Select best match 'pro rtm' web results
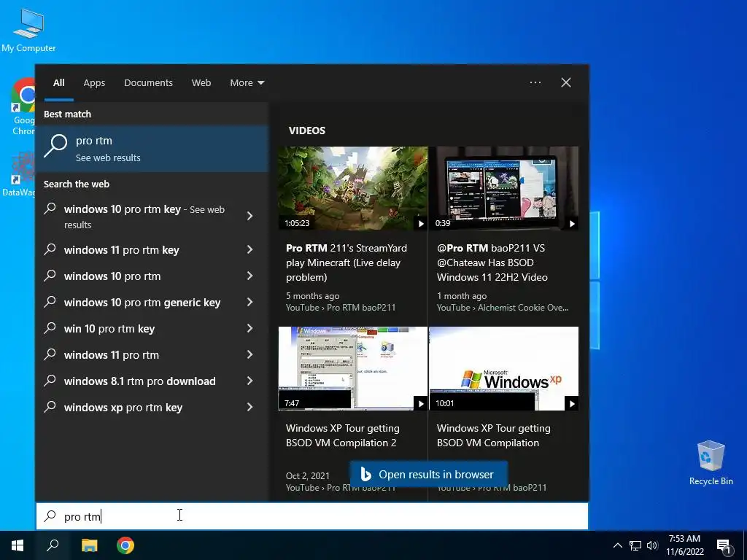The height and width of the screenshot is (560, 747). pyautogui.click(x=152, y=149)
